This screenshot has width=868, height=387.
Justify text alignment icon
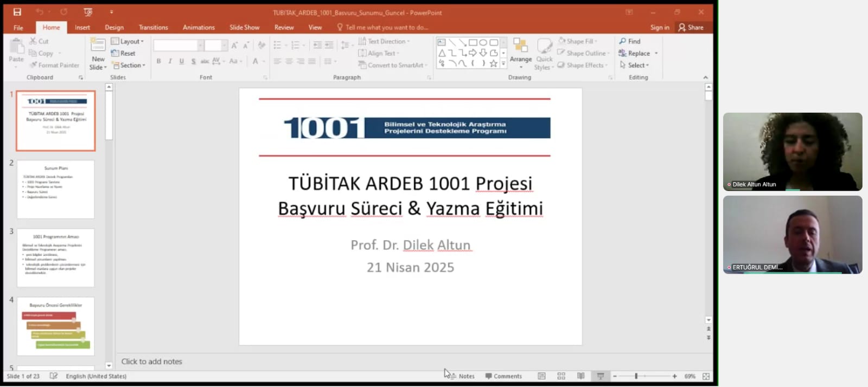pyautogui.click(x=311, y=61)
